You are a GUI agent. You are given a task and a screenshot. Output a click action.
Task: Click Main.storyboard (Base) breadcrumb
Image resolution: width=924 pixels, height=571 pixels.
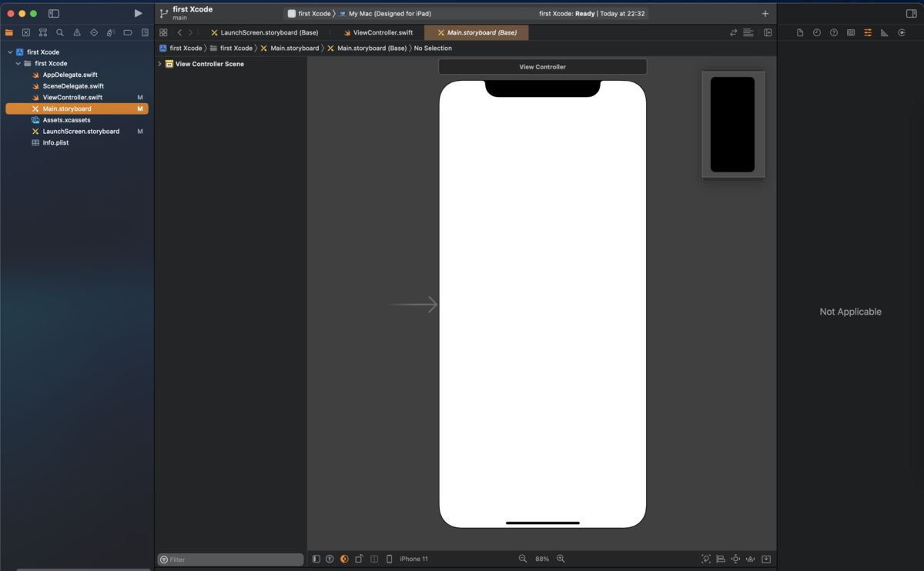(x=367, y=48)
